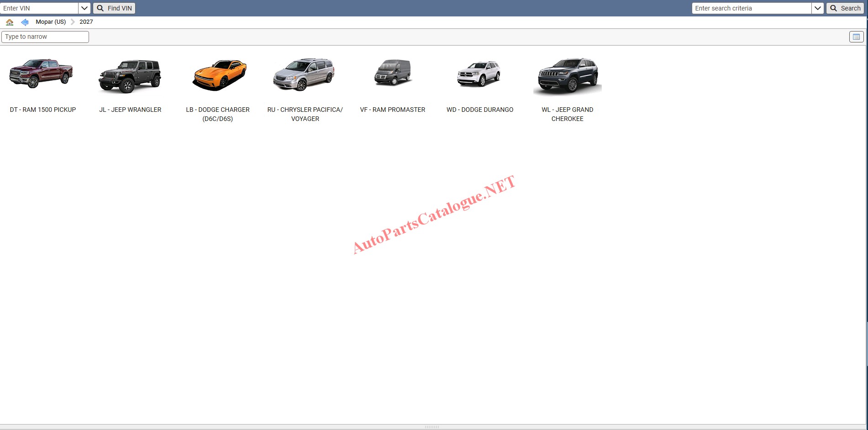Image resolution: width=868 pixels, height=430 pixels.
Task: Go back using the blue arrow icon
Action: (x=25, y=22)
